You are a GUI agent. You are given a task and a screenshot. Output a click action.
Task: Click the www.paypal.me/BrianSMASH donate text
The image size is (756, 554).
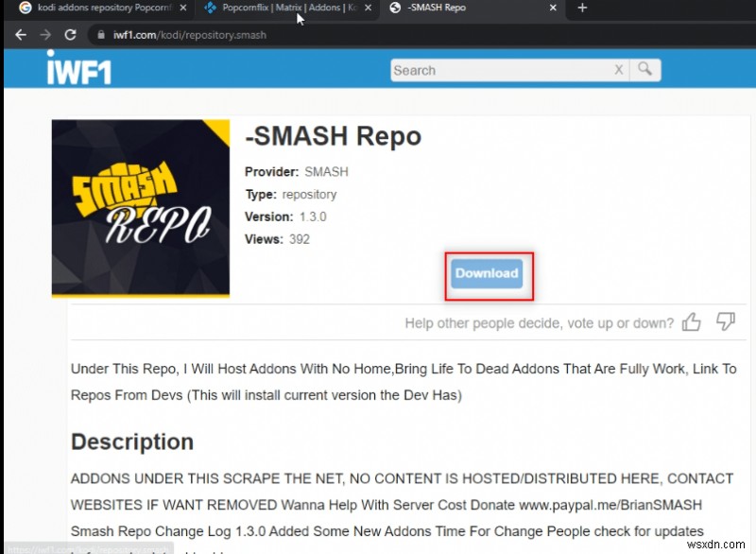click(610, 505)
